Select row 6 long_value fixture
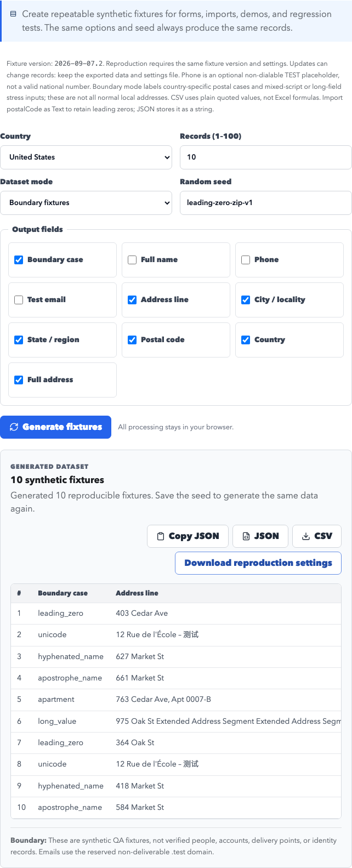The height and width of the screenshot is (868, 352). click(x=176, y=721)
